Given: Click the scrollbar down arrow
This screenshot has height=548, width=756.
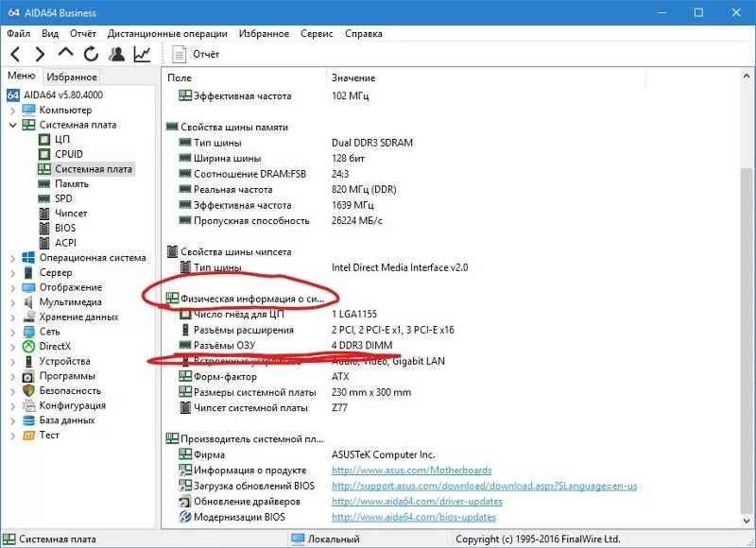Looking at the screenshot, I should [x=747, y=521].
